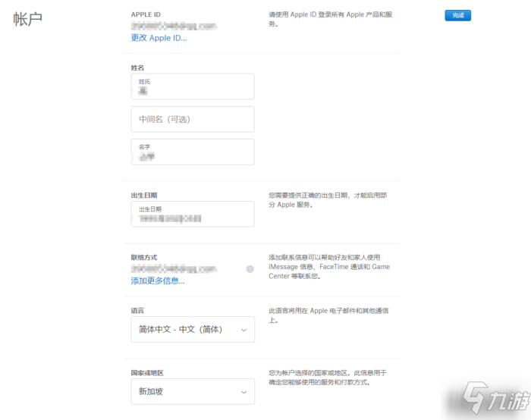This screenshot has width=531, height=420.
Task: Focus the 姓氏 input field
Action: (193, 86)
